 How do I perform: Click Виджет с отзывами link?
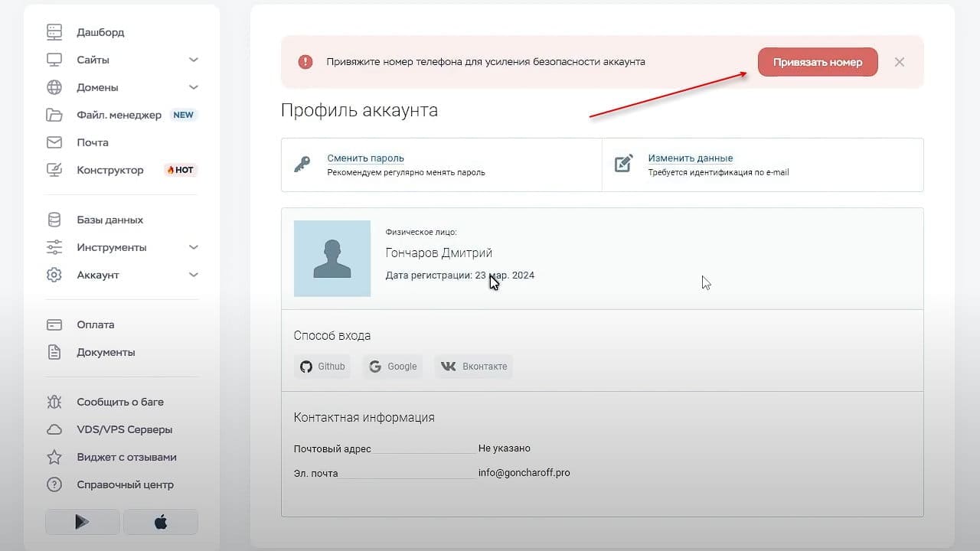point(126,457)
